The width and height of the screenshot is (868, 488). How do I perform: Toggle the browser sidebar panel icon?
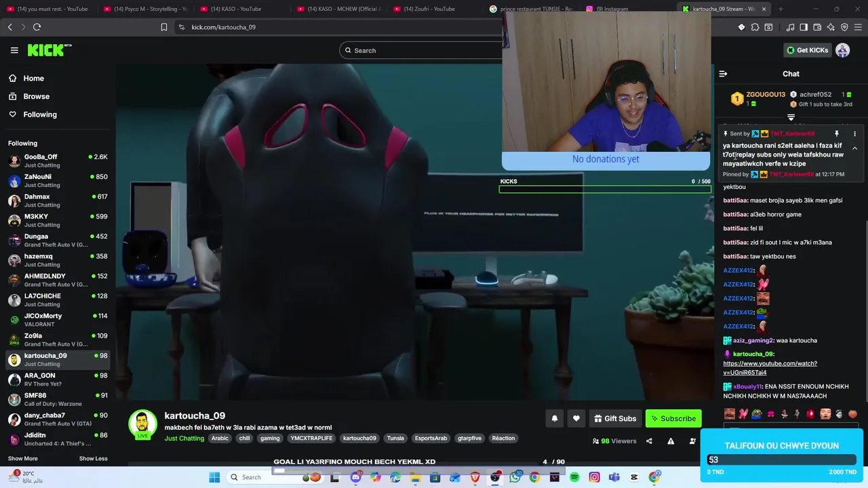click(x=804, y=27)
